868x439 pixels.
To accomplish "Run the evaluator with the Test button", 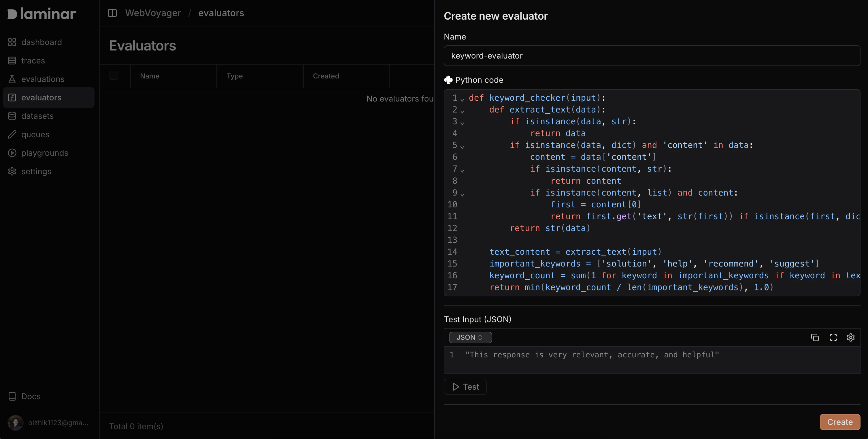I will point(465,387).
